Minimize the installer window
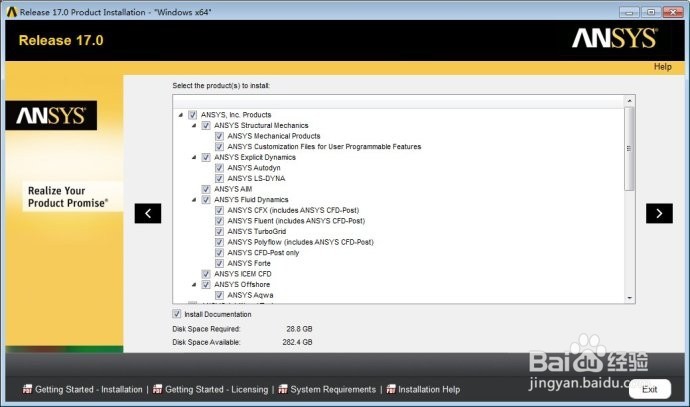This screenshot has width=690, height=407. 629,12
